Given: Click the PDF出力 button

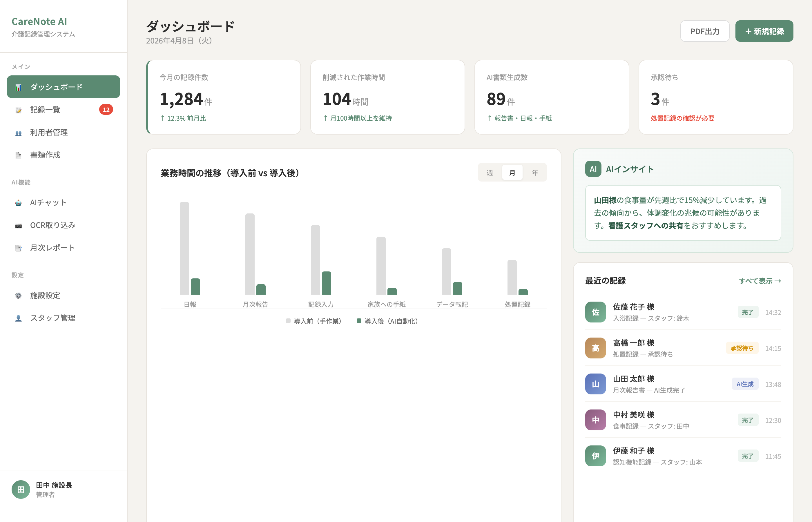Looking at the screenshot, I should (x=705, y=31).
